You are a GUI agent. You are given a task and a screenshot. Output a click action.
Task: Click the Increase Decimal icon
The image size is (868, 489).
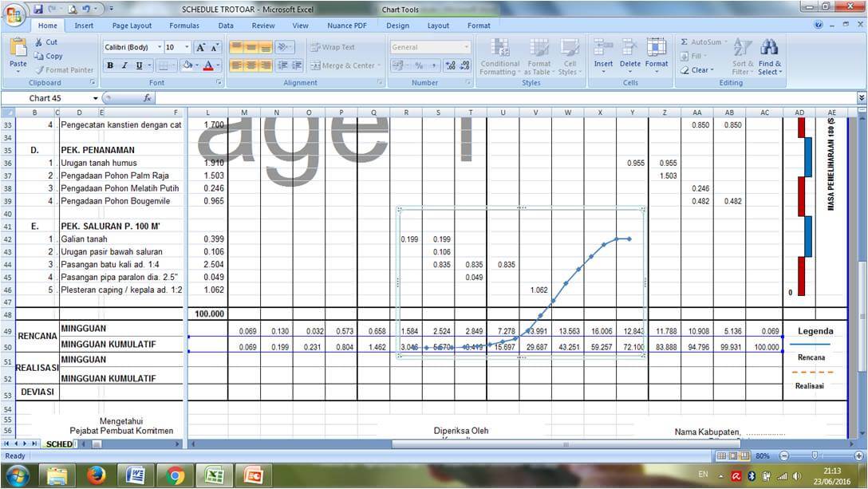(449, 65)
